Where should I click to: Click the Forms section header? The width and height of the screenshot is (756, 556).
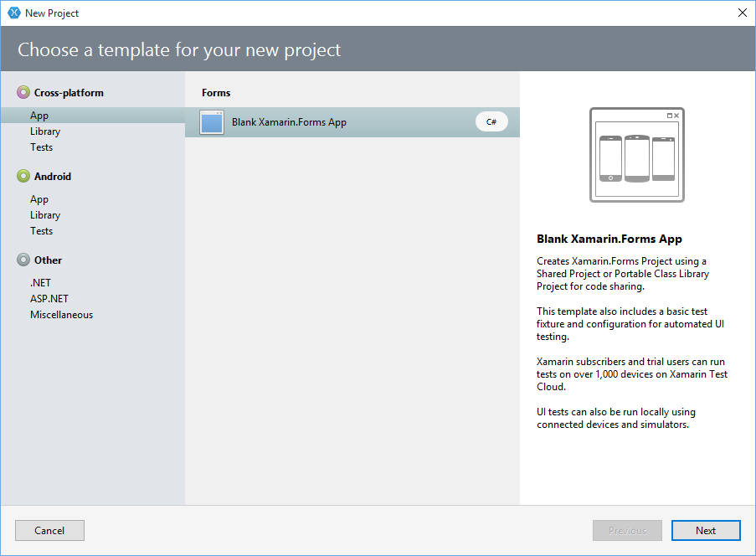(x=216, y=93)
